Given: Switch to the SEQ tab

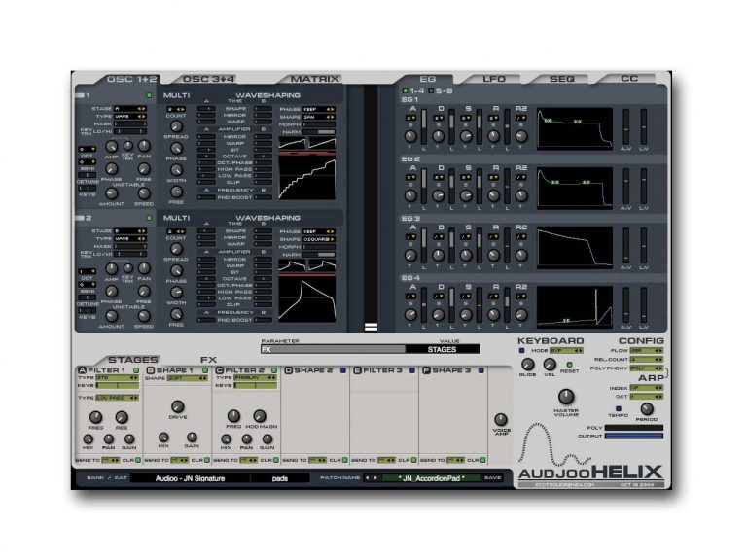Looking at the screenshot, I should click(562, 79).
